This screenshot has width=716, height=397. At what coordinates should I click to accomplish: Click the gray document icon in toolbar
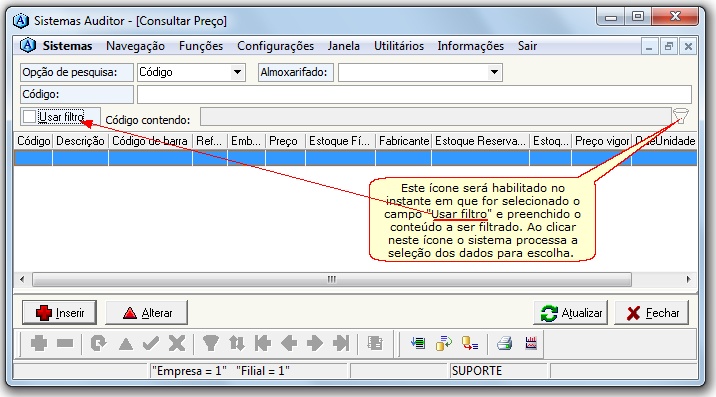pos(375,343)
